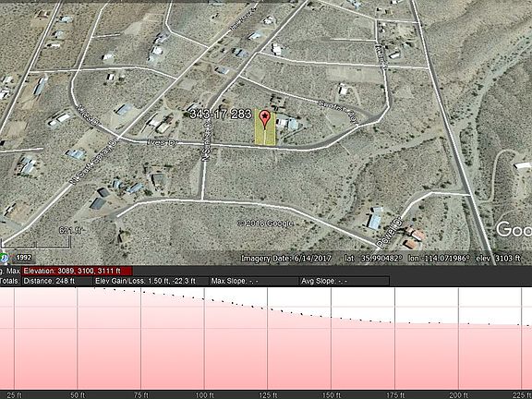Image resolution: width=532 pixels, height=399 pixels.
Task: Click the 100 ft mark on elevation profile
Action: [204, 395]
